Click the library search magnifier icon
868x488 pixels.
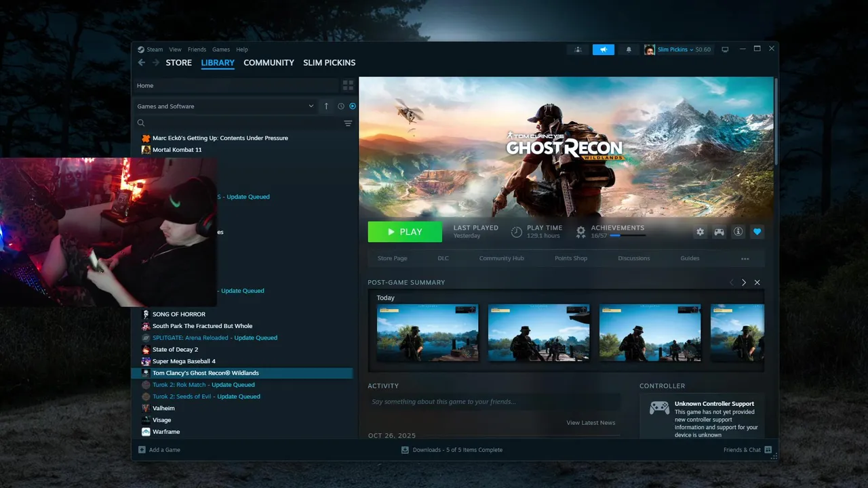pos(141,123)
